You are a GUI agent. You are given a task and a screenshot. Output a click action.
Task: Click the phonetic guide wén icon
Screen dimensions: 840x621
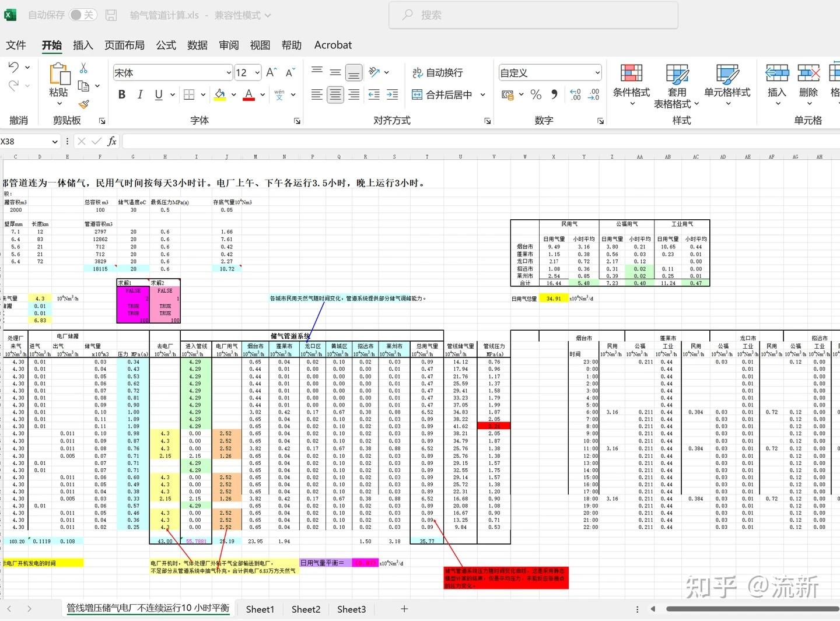[279, 94]
